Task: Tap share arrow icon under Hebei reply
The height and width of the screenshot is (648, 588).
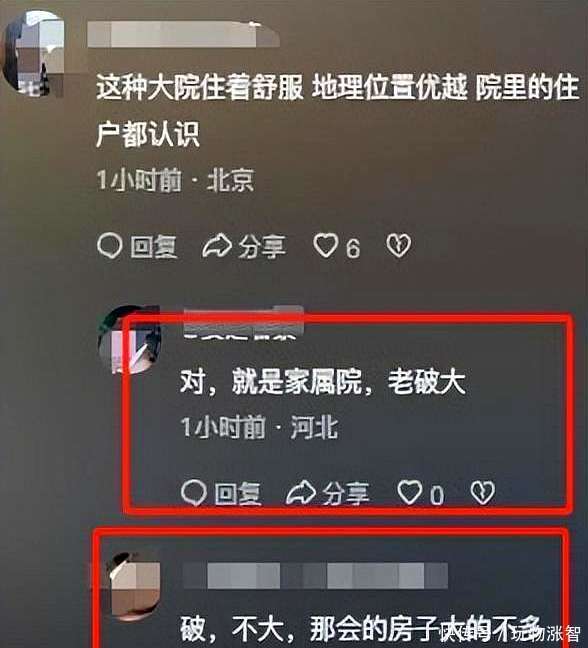Action: (301, 492)
